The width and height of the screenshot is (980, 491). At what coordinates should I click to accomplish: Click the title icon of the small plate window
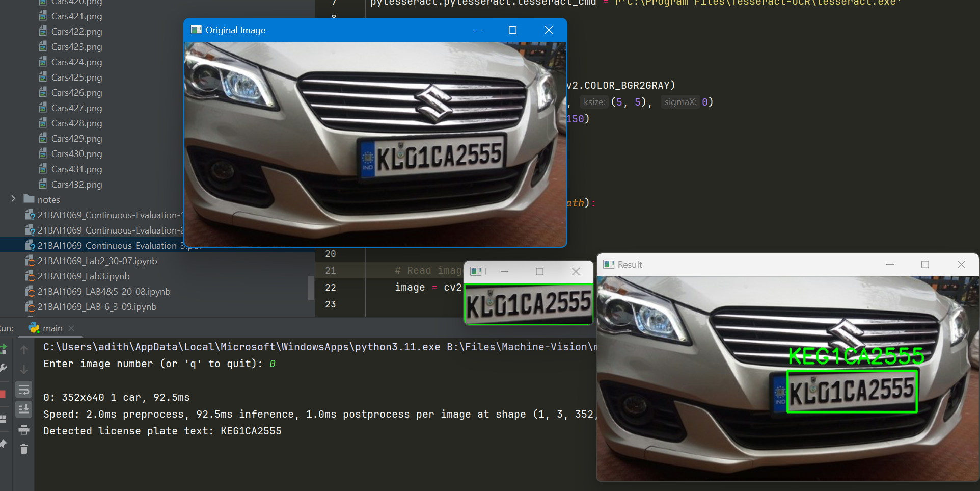coord(476,271)
